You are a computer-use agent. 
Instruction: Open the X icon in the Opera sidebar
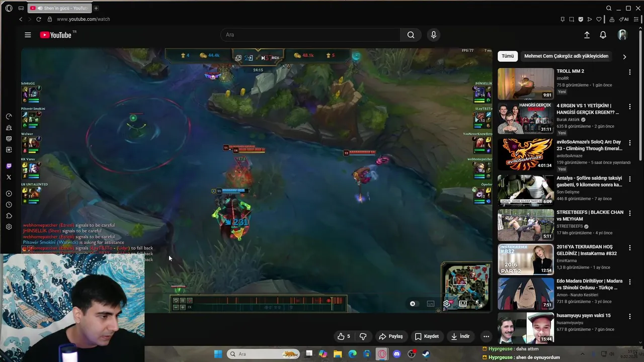(9, 177)
